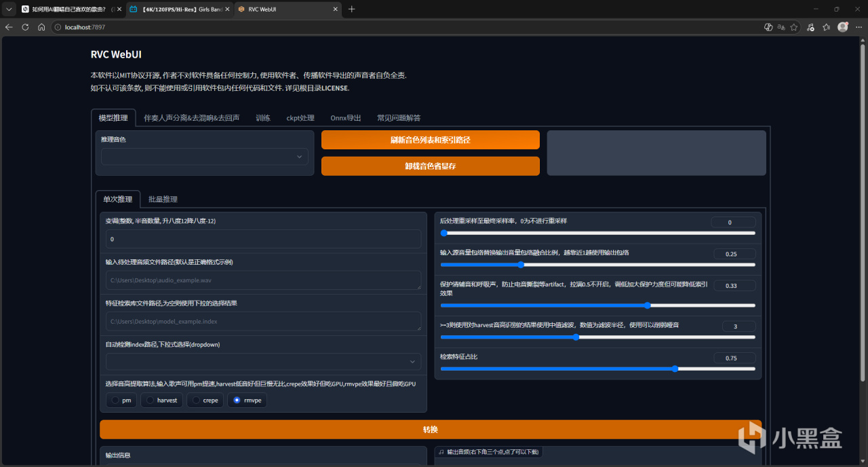Viewport: 868px width, 467px height.
Task: Open the browser profile avatar
Action: coord(842,27)
